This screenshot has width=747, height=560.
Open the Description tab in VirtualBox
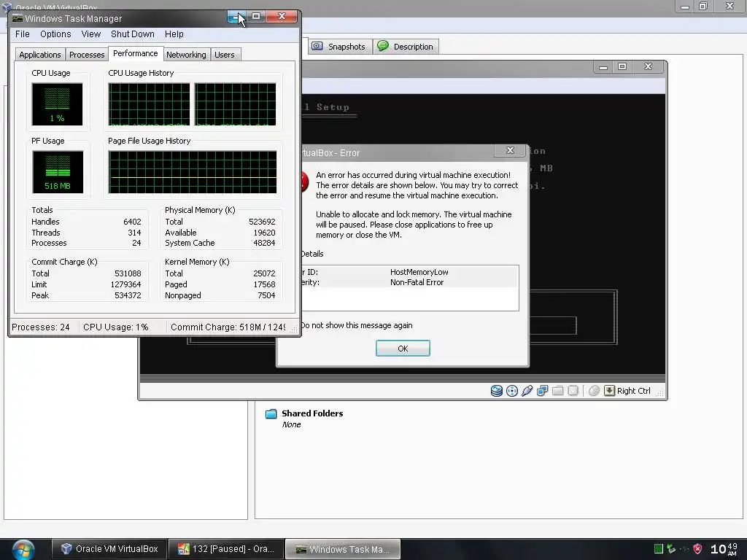406,47
